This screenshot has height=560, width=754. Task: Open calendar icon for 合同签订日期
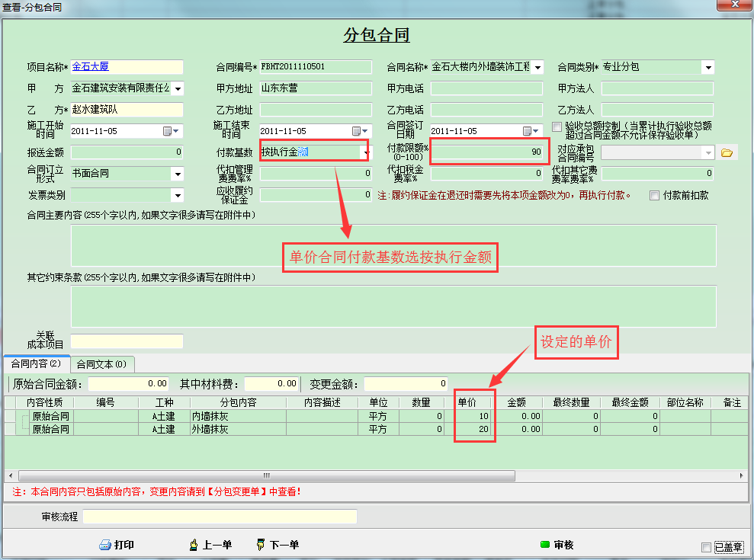[x=527, y=131]
